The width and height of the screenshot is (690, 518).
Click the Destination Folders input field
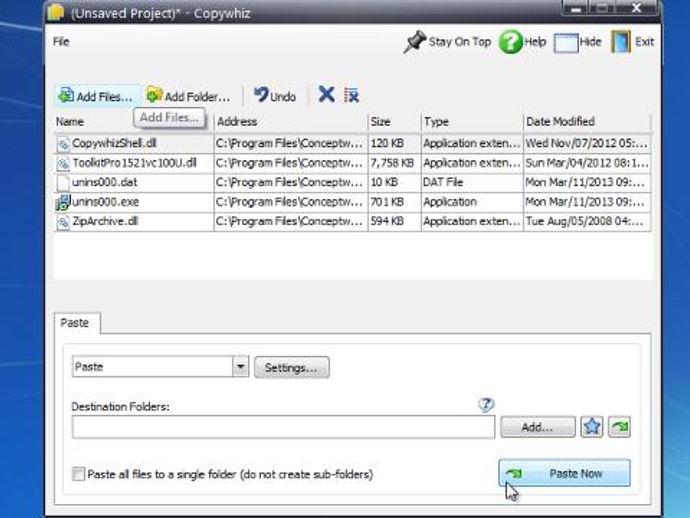coord(283,427)
